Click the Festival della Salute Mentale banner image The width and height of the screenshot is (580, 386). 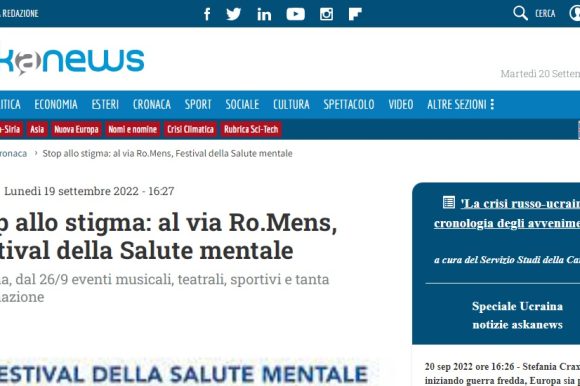tap(189, 372)
